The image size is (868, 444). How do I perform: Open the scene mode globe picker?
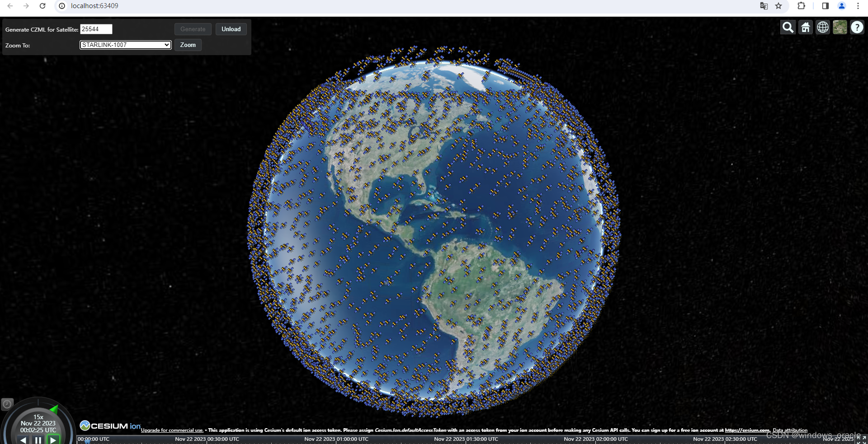click(823, 28)
